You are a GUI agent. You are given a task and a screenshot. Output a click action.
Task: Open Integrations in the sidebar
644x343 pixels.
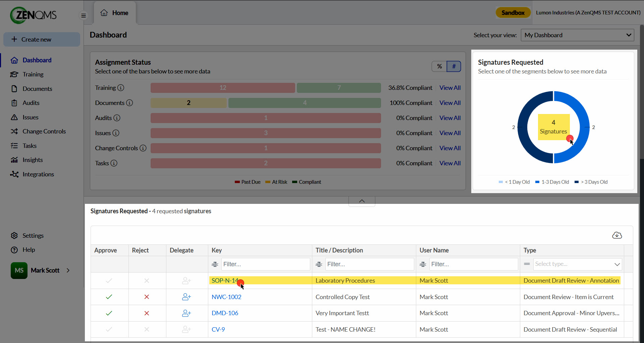38,174
